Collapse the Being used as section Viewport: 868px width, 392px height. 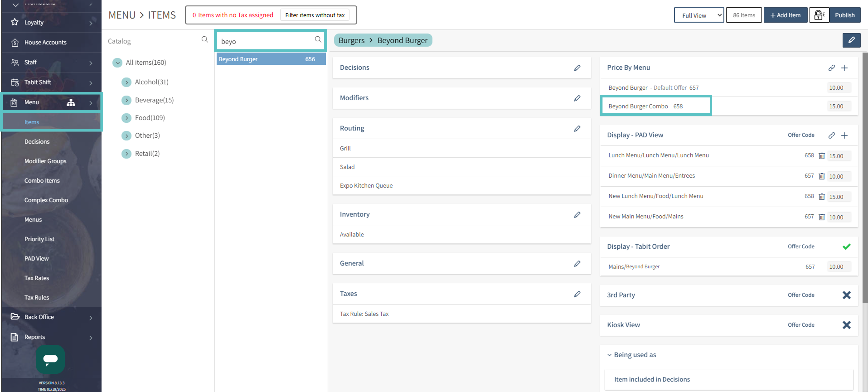(x=609, y=355)
